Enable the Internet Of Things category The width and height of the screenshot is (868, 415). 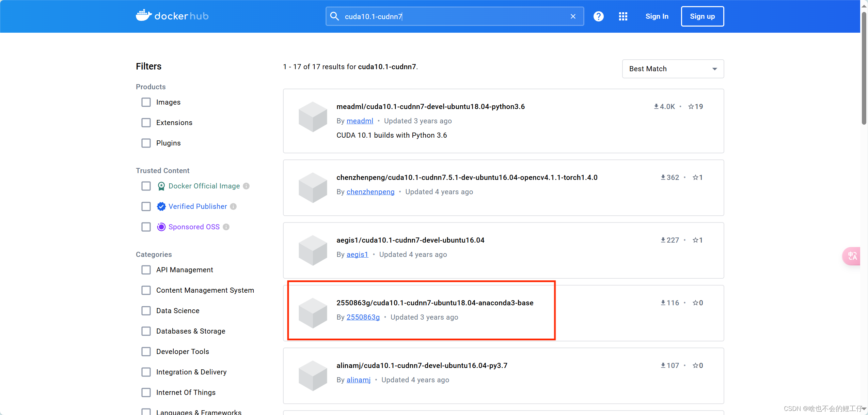tap(146, 392)
